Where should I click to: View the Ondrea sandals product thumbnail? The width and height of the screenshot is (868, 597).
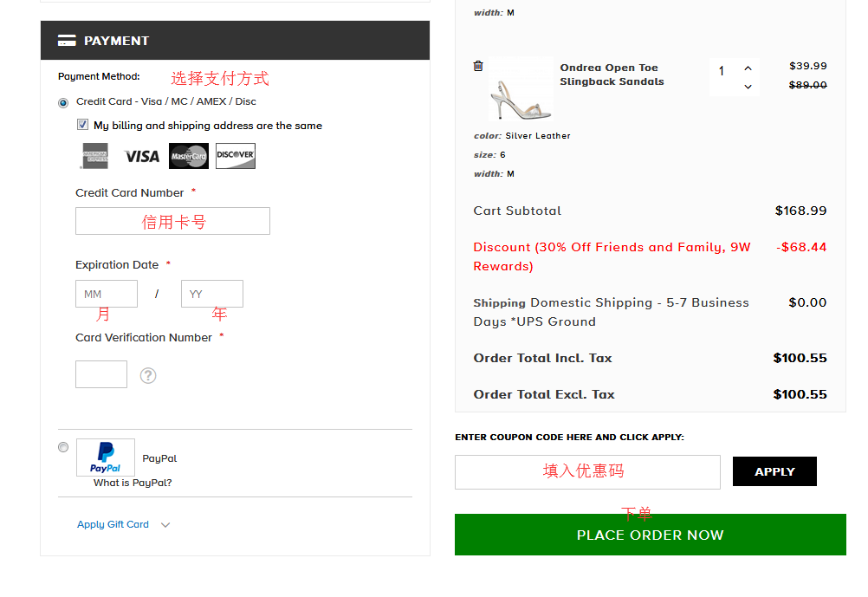521,91
